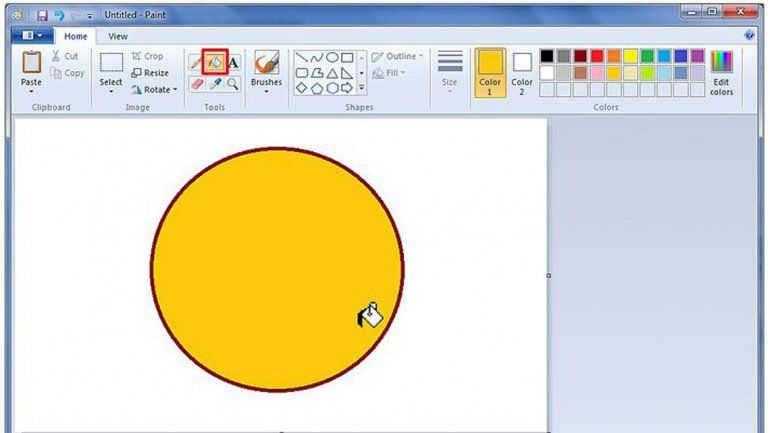770x433 pixels.
Task: Pick the black color swatch
Action: pos(547,56)
